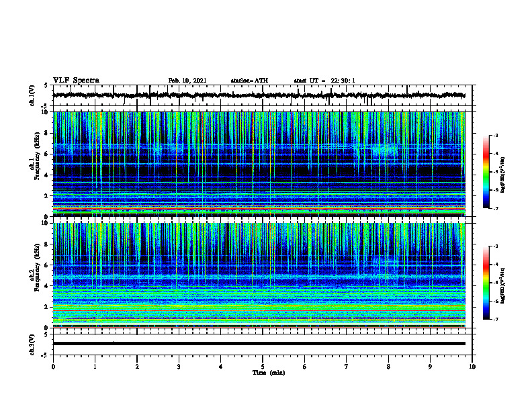The height and width of the screenshot is (411, 532).
Task: Click time axis tick label '4'
Action: point(221,367)
